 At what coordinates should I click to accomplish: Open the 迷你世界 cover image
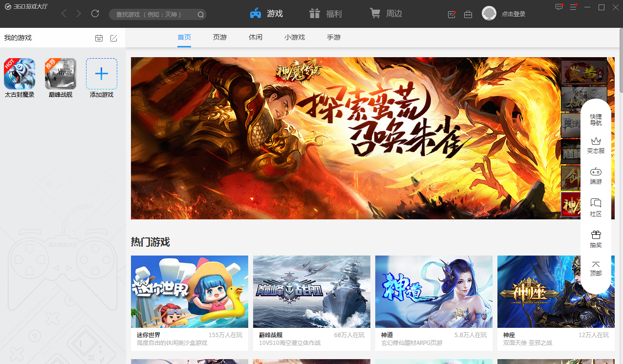click(x=190, y=292)
